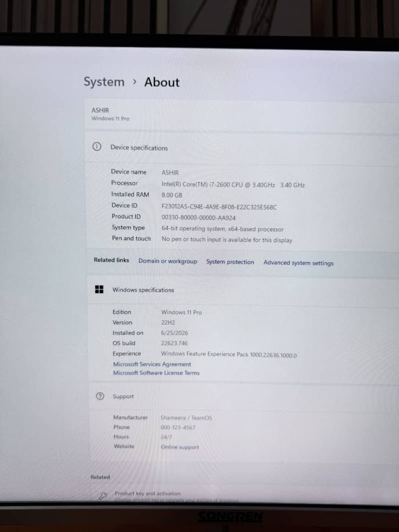Viewport: 399px width, 532px height.
Task: Select the Device ID value F23012A5-C94E
Action: tap(219, 207)
